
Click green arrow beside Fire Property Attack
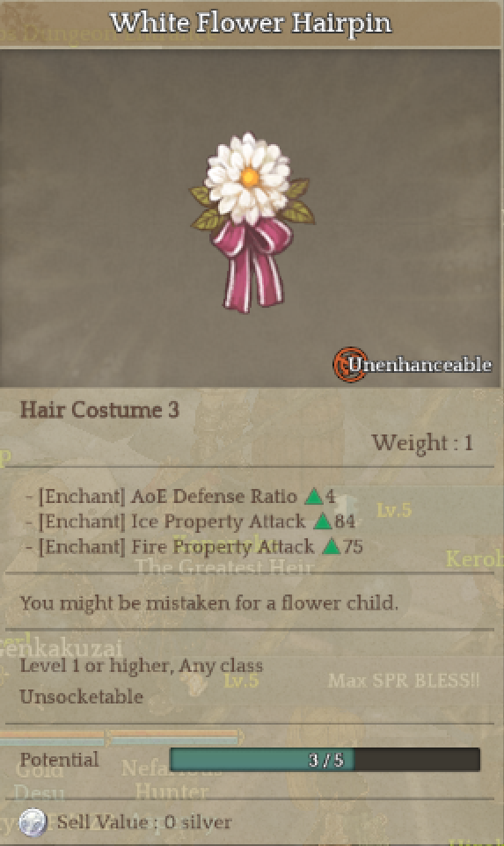pos(331,546)
